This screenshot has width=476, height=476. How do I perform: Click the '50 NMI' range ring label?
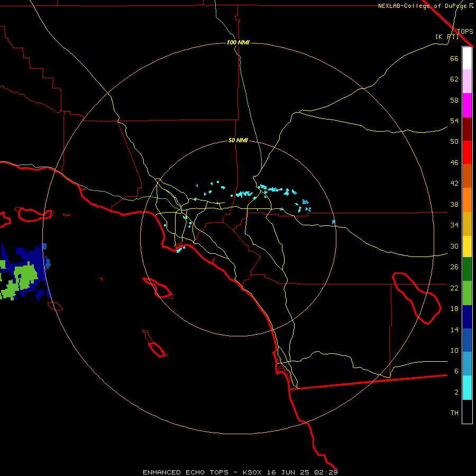(238, 140)
